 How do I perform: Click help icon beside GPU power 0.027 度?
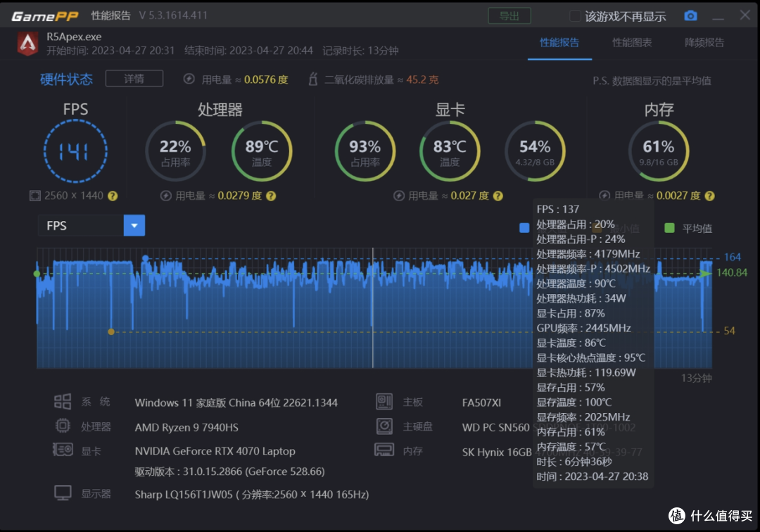pos(498,196)
